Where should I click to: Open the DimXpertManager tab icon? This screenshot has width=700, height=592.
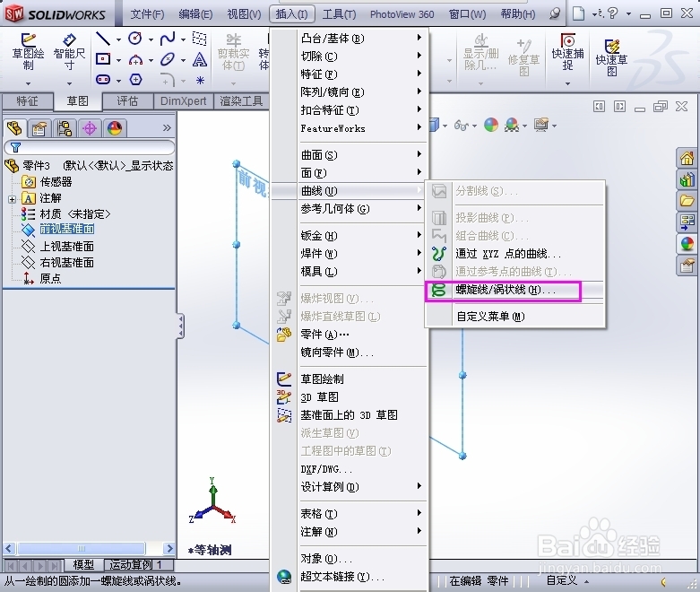coord(90,128)
